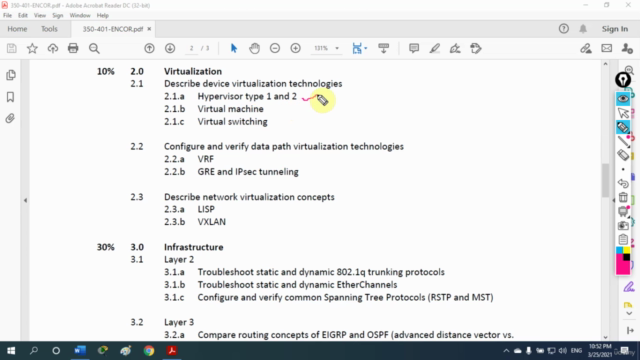Star this file with bookmark star icon

click(x=32, y=49)
